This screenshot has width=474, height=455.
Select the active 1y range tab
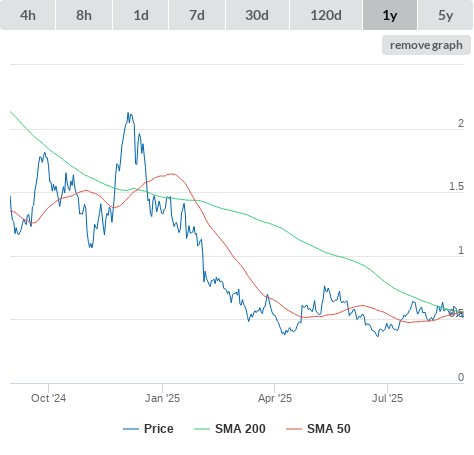point(390,15)
